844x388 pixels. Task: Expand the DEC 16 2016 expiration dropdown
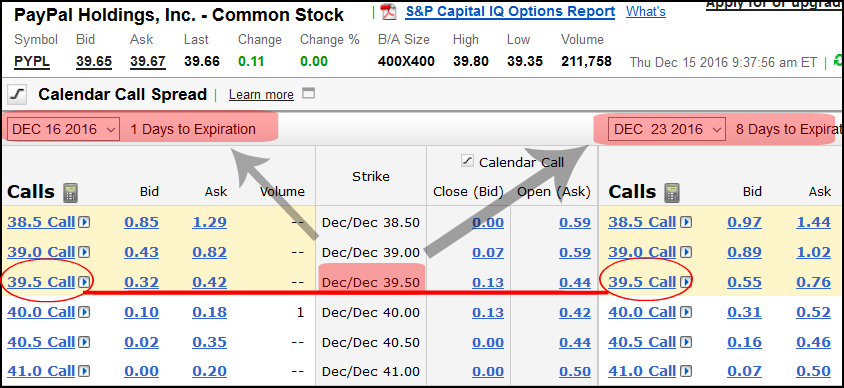[x=64, y=129]
